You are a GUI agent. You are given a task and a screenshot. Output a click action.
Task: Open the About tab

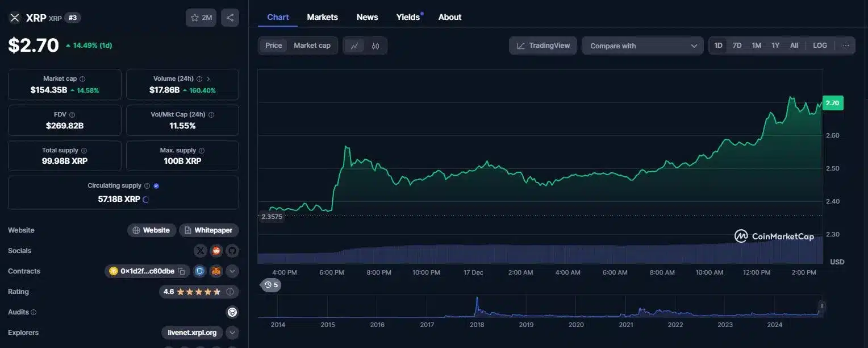(x=450, y=17)
